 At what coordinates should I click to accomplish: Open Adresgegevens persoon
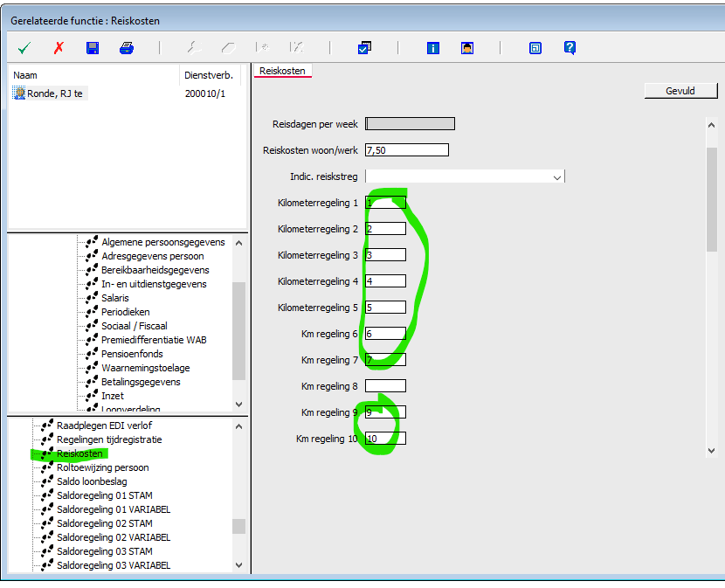153,256
